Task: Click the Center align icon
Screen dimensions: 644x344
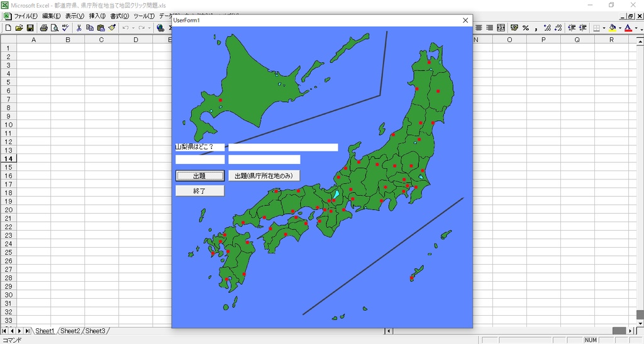Action: (x=479, y=28)
